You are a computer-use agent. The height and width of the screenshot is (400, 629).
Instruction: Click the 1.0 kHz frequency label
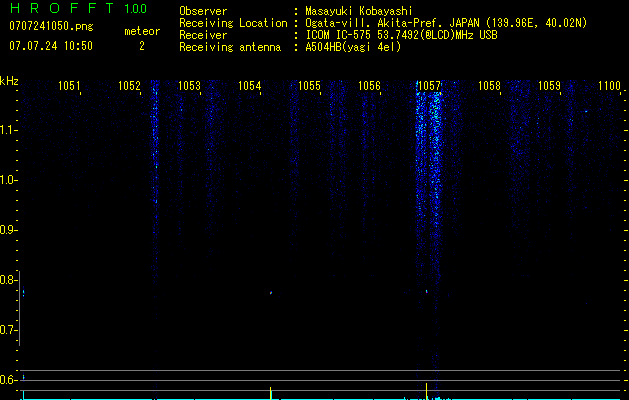pos(8,180)
